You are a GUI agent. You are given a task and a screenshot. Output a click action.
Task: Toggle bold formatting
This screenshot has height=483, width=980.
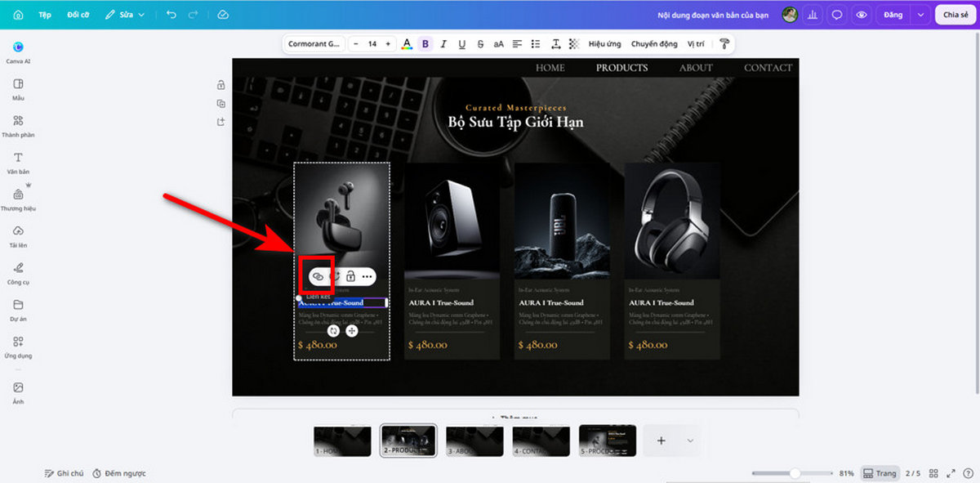click(x=425, y=44)
